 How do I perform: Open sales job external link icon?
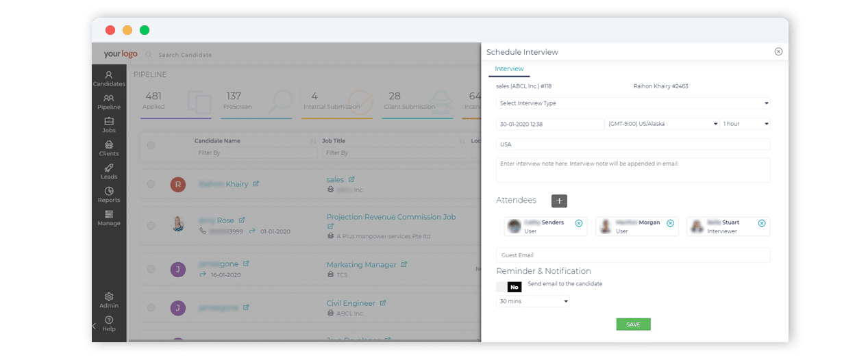tap(351, 179)
